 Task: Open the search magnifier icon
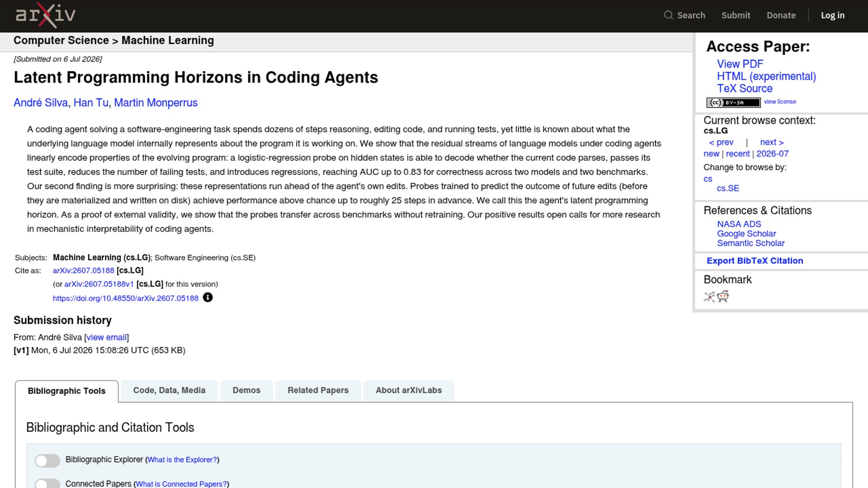pyautogui.click(x=668, y=15)
